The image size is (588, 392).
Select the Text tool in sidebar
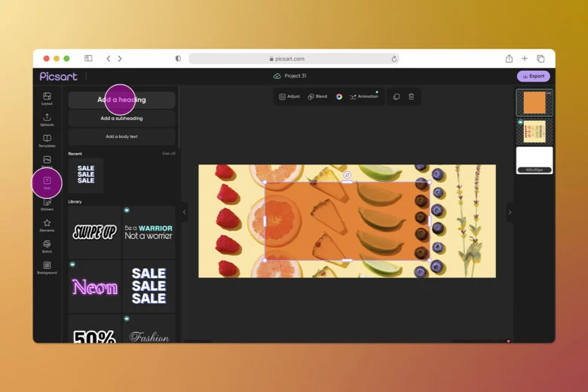tap(47, 182)
